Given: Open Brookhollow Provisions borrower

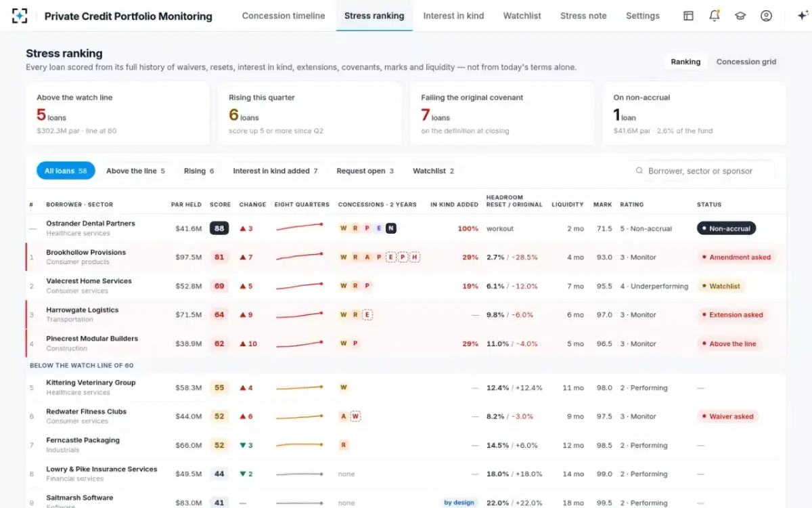Looking at the screenshot, I should 86,253.
